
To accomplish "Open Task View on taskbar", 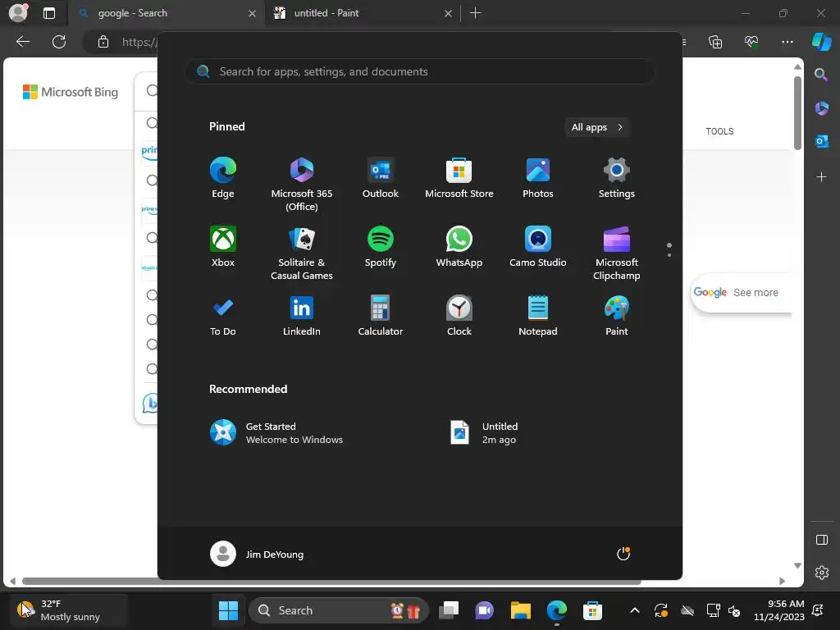I will coord(449,610).
